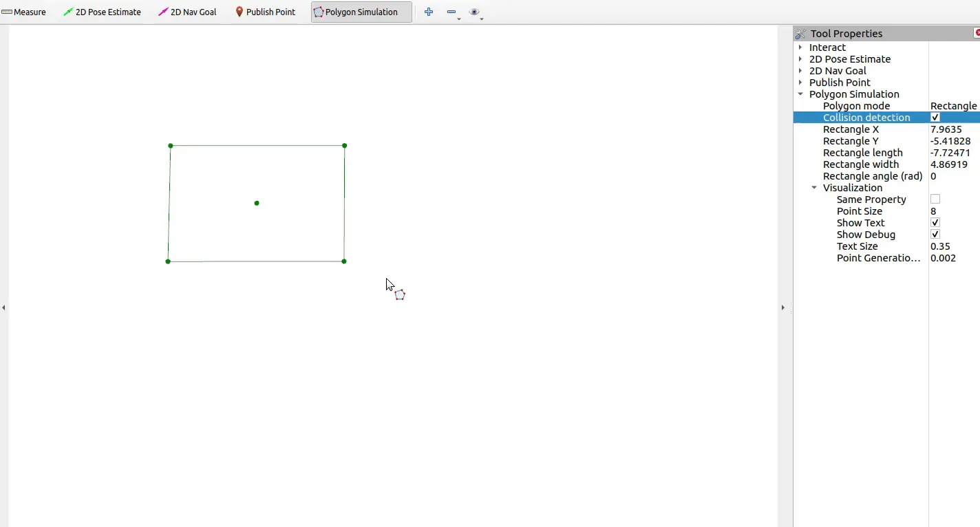
Task: Select the Polygon mode row label
Action: point(856,106)
